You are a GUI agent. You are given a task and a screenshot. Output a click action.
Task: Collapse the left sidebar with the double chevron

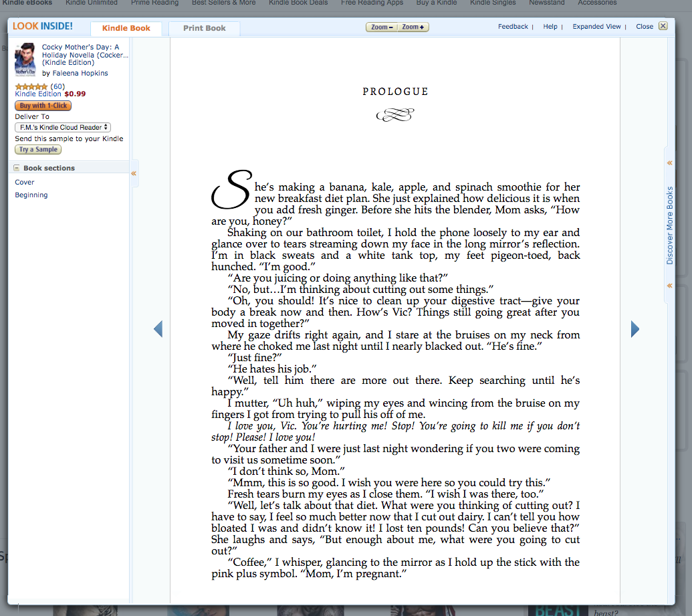click(134, 173)
